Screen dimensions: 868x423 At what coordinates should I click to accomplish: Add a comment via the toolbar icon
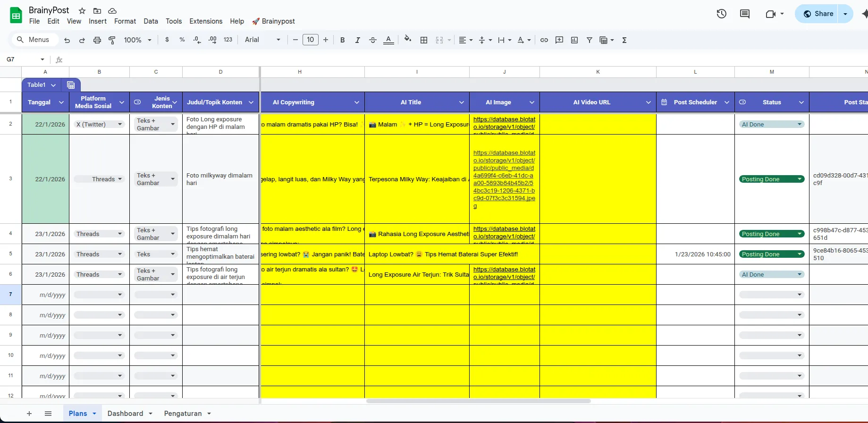pyautogui.click(x=559, y=40)
